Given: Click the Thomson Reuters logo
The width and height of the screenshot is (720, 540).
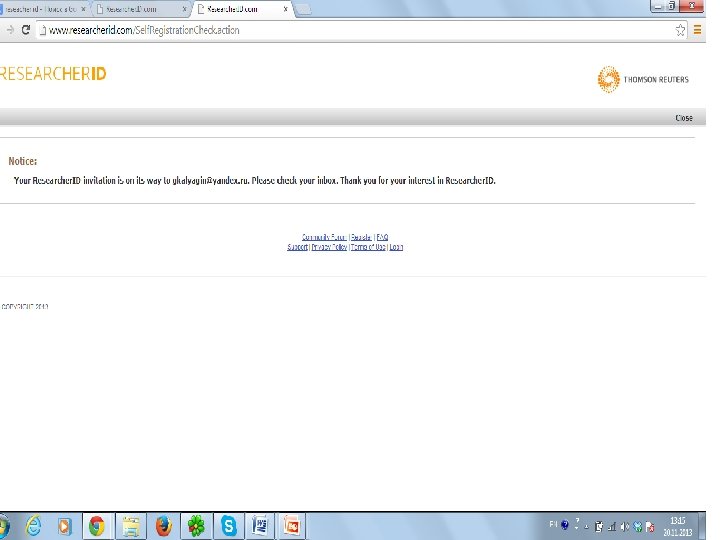Looking at the screenshot, I should pyautogui.click(x=643, y=79).
